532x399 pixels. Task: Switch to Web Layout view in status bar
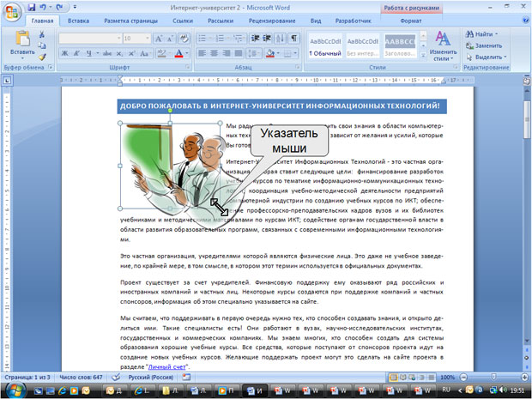tap(412, 378)
